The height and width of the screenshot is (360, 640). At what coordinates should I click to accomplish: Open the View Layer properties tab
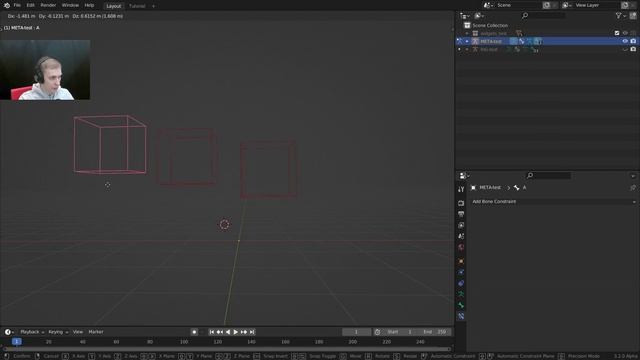click(461, 225)
